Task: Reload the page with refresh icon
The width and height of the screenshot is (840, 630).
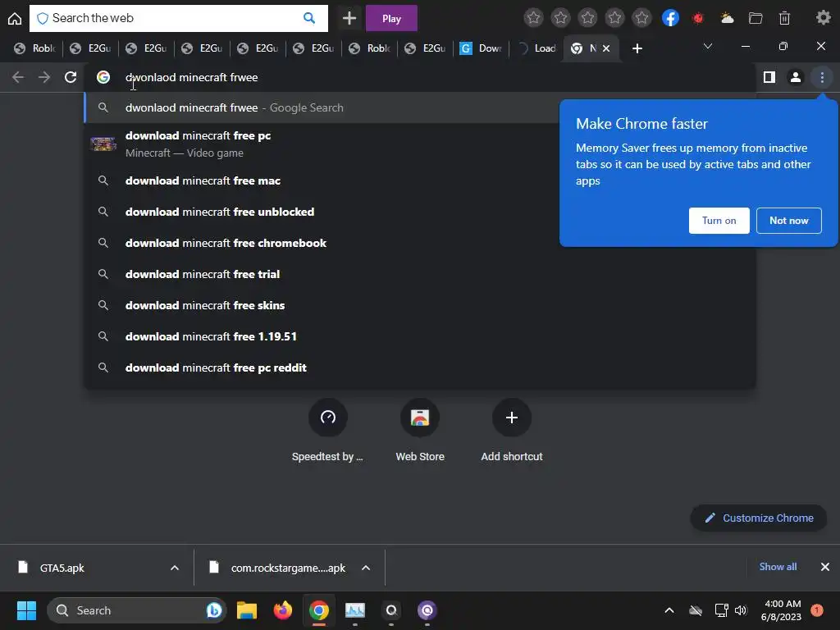Action: point(71,77)
